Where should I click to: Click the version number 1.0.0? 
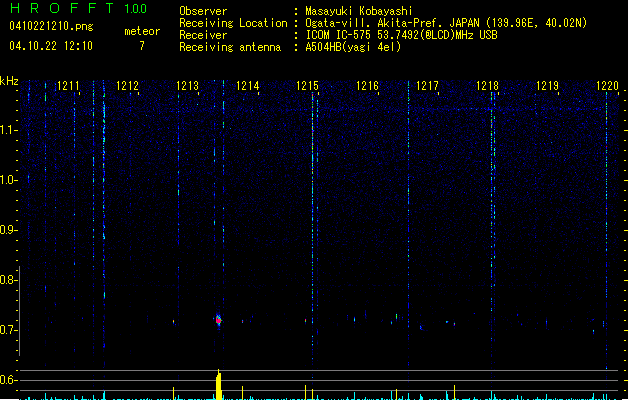[136, 9]
